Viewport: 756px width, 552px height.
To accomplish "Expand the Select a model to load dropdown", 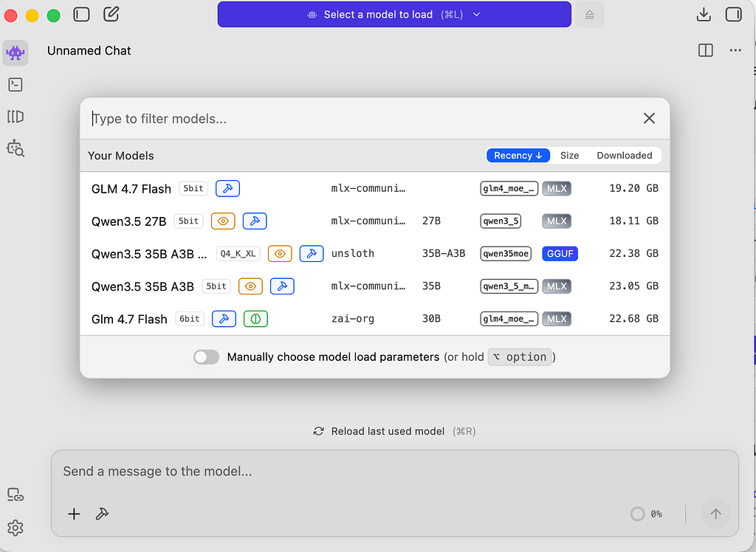I will point(394,15).
